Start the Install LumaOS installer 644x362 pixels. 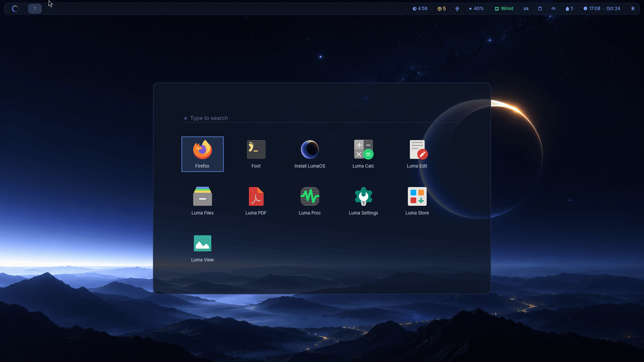[x=310, y=154]
